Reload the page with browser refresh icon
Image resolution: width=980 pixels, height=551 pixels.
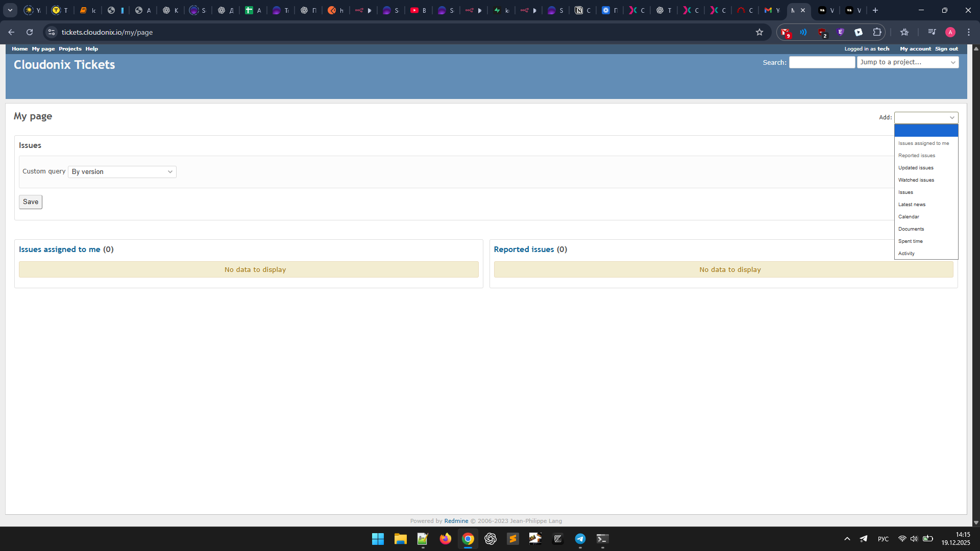30,32
